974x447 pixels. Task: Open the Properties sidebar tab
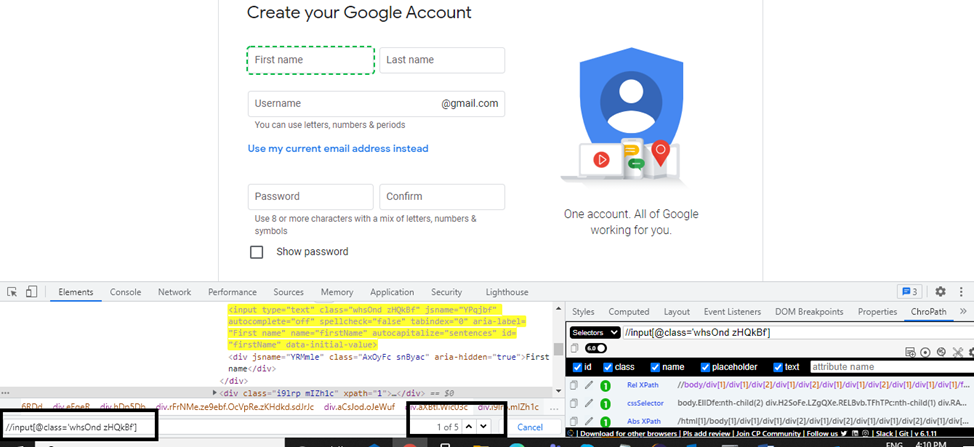pyautogui.click(x=877, y=312)
